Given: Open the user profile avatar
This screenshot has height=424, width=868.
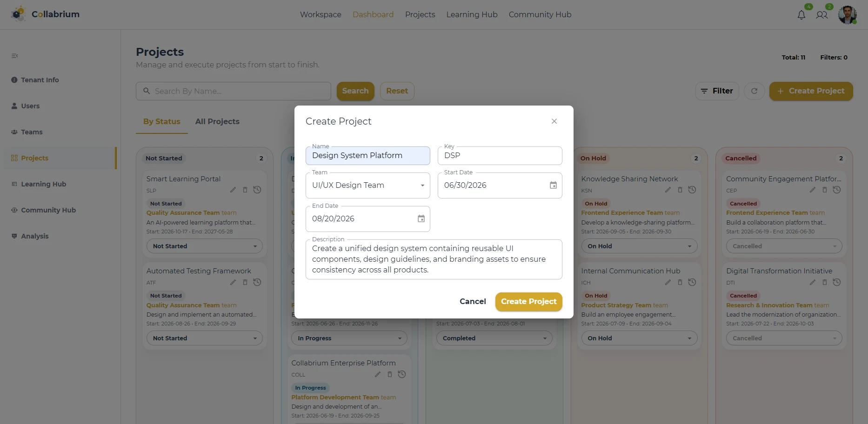Looking at the screenshot, I should pos(847,15).
